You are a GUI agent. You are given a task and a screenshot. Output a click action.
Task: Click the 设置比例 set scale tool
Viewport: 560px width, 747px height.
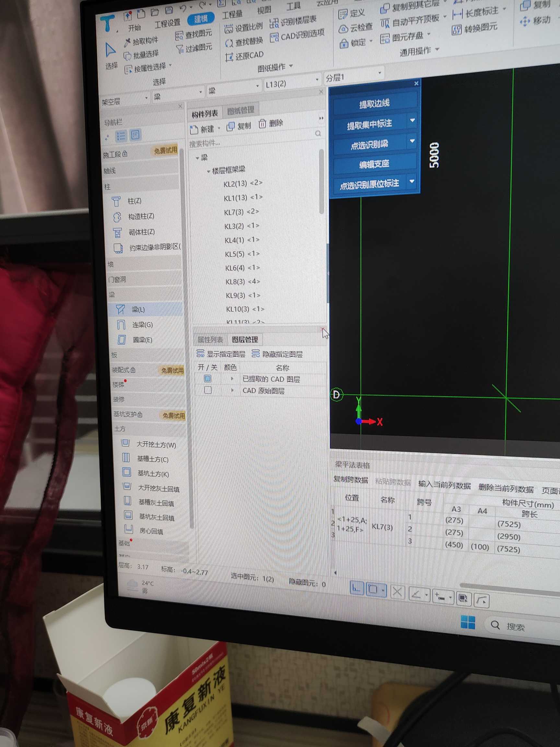(243, 27)
